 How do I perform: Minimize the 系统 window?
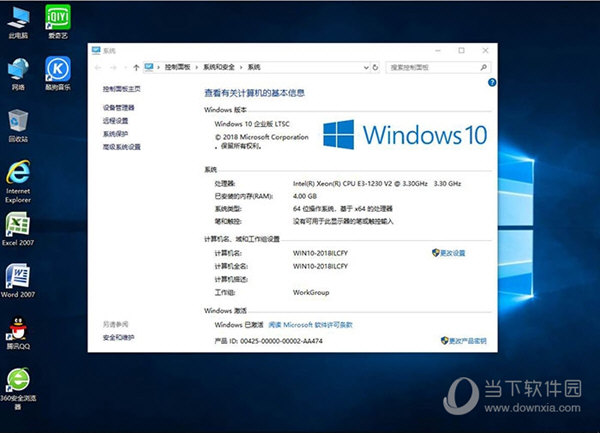click(x=438, y=50)
